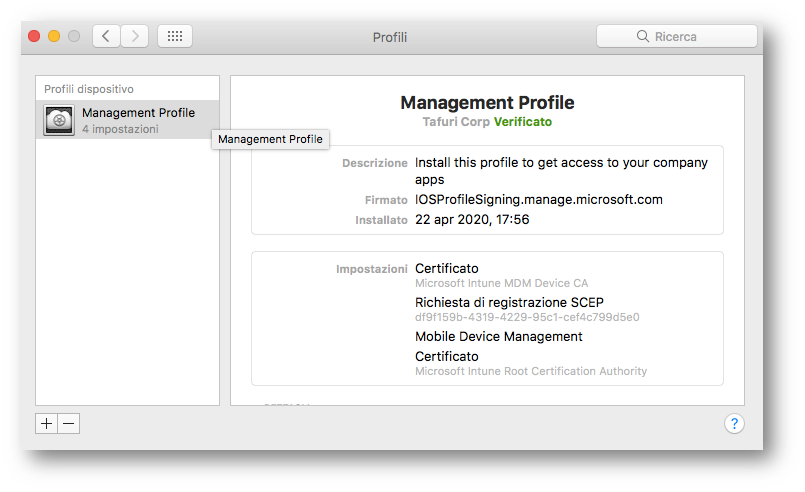The image size is (805, 492).
Task: Click 'Richiesta di registrazione SCEP' entry
Action: pos(509,302)
